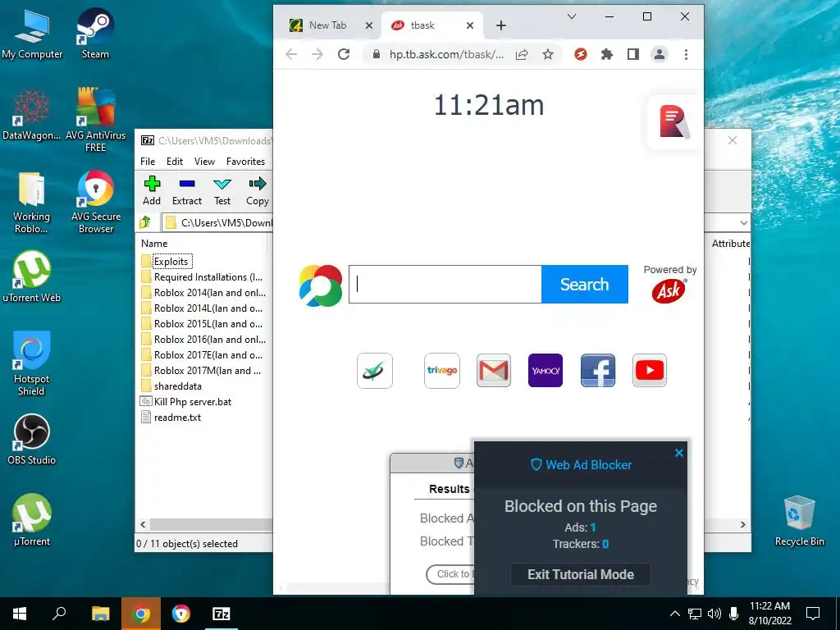
Task: Click Exit Tutorial Mode button
Action: point(581,574)
